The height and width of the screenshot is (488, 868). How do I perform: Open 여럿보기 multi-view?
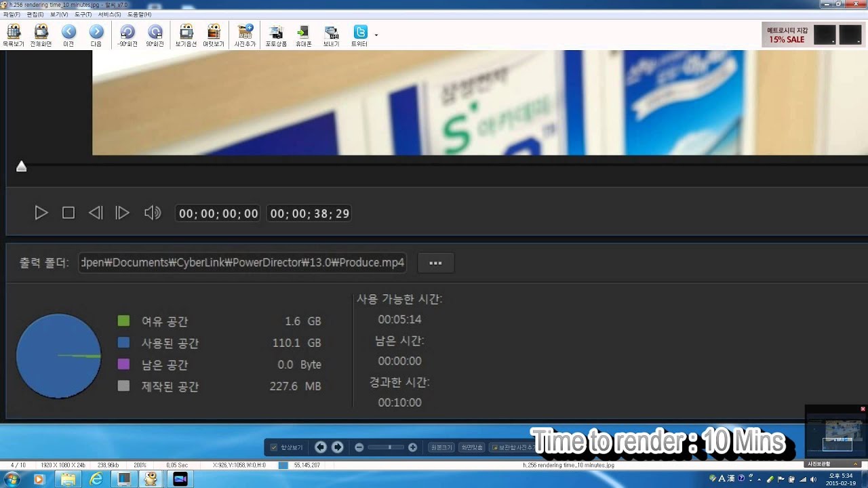[214, 35]
